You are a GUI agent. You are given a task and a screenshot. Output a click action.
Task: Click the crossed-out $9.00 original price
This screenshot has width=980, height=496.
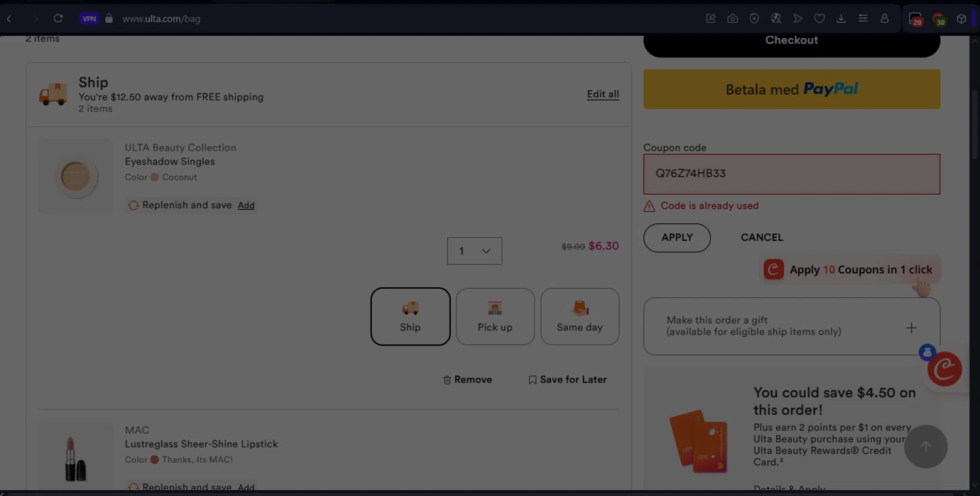[x=574, y=247]
